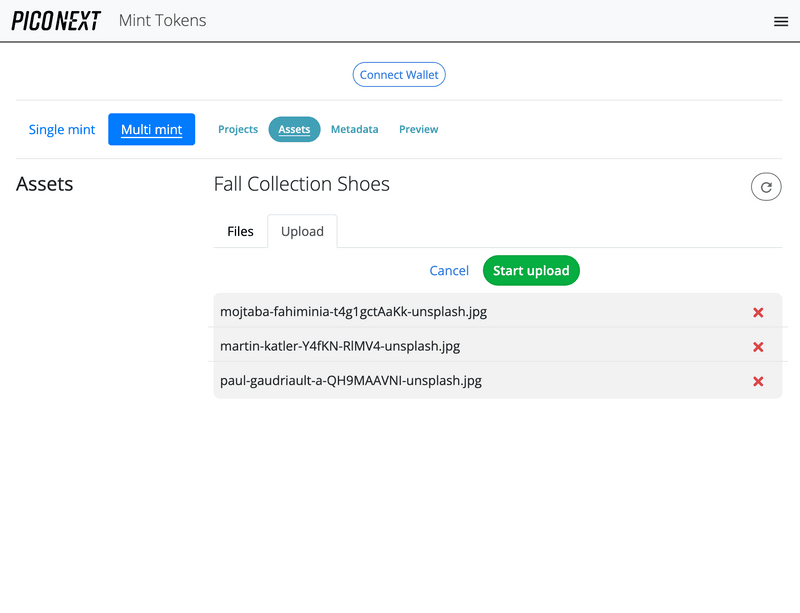
Task: Go to the Projects step
Action: [238, 130]
